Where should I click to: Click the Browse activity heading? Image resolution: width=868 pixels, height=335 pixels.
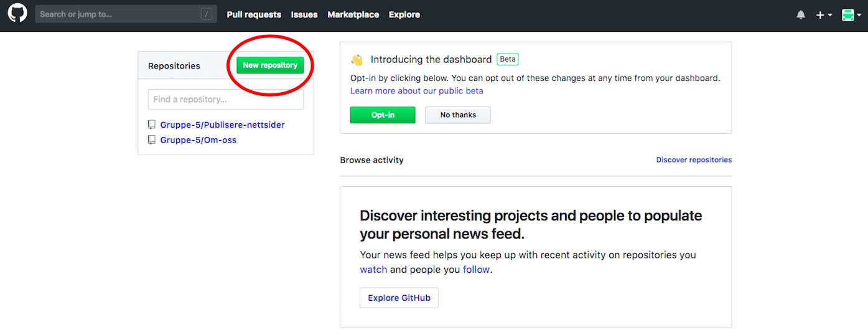coord(371,160)
